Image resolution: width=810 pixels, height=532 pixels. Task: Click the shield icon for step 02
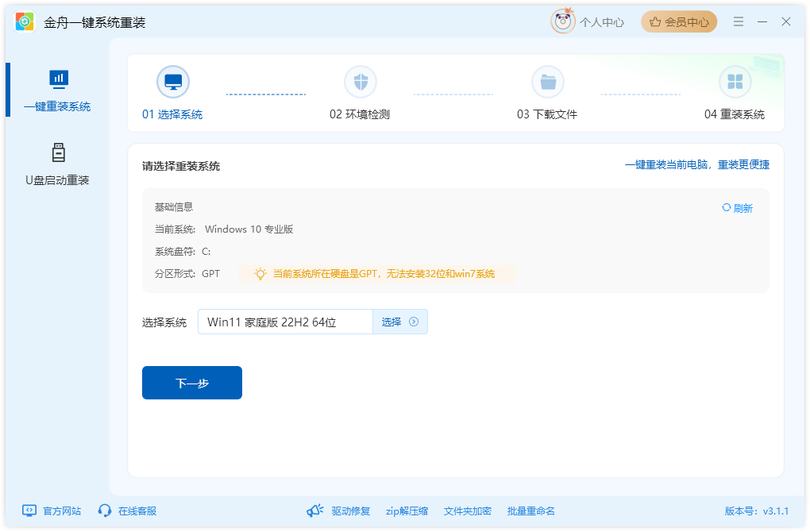(361, 82)
